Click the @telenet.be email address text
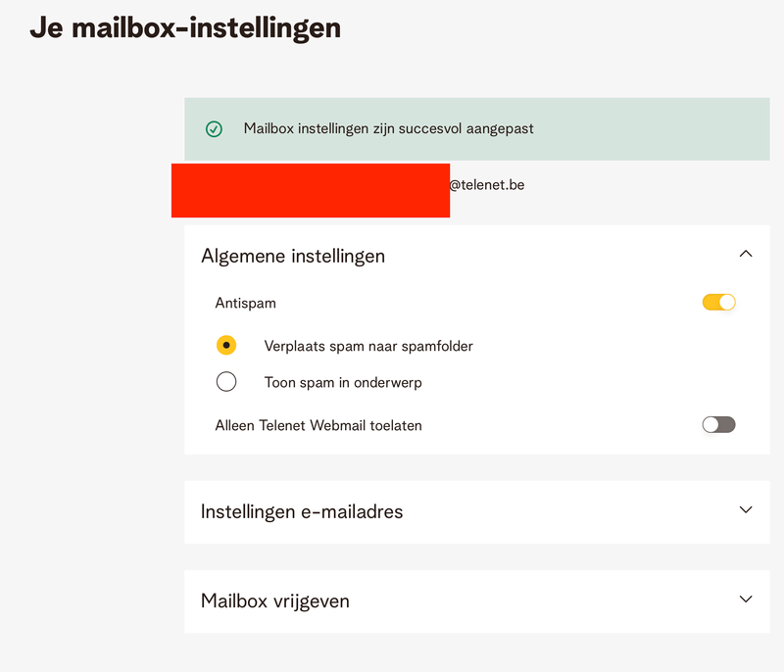The width and height of the screenshot is (784, 672). click(487, 184)
